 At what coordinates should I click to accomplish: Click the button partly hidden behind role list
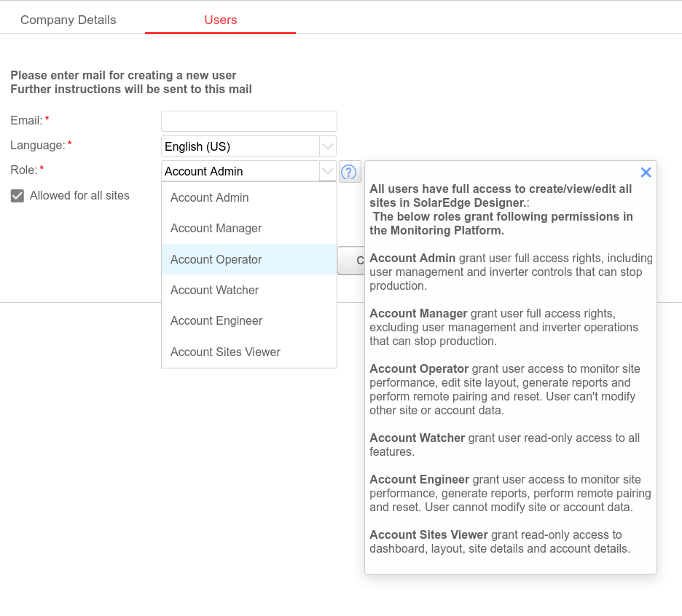351,261
